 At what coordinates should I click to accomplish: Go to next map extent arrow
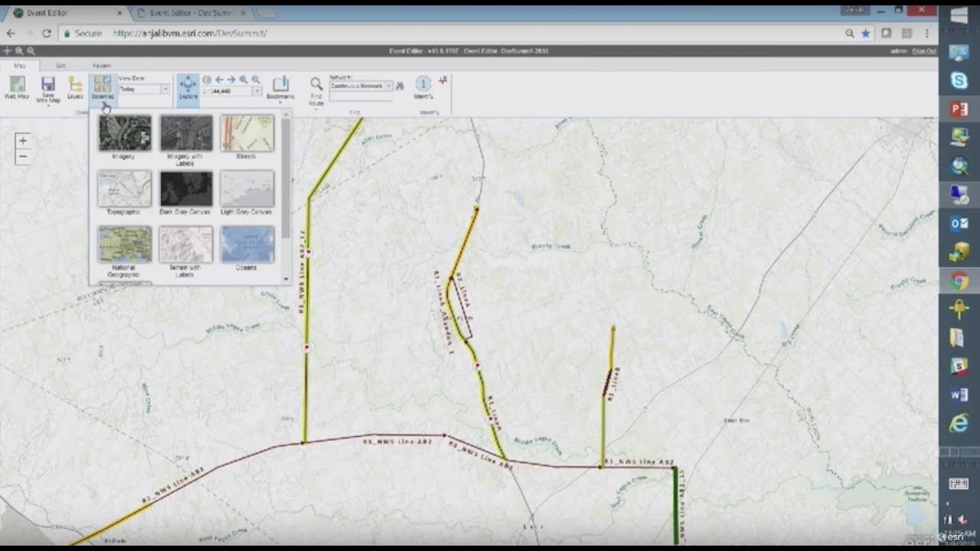point(231,80)
